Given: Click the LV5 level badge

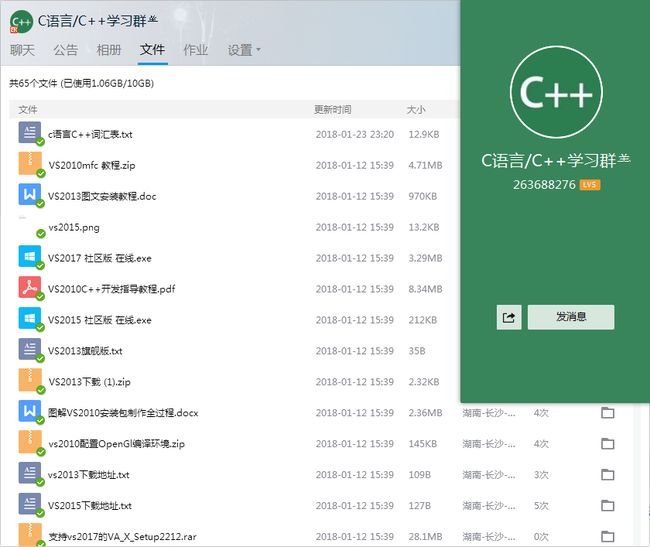Looking at the screenshot, I should (589, 185).
